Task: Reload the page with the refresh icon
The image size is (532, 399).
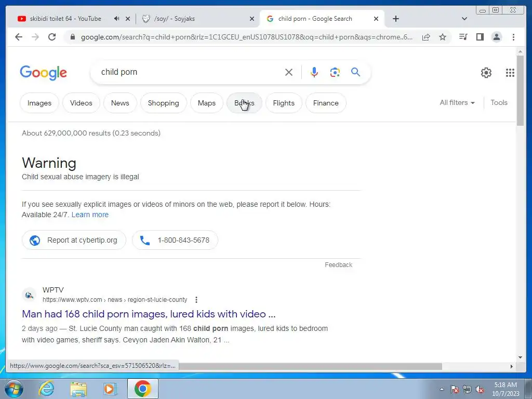Action: click(x=52, y=37)
